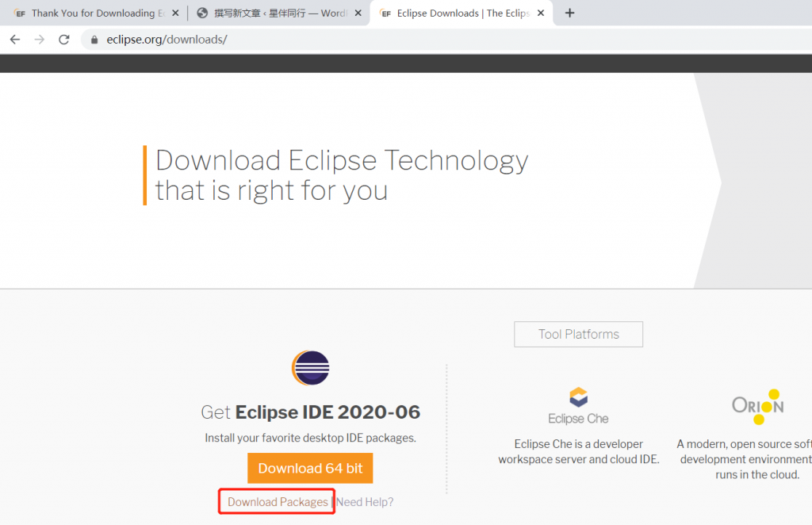Select the Eclipse Downloads tab

(462, 13)
